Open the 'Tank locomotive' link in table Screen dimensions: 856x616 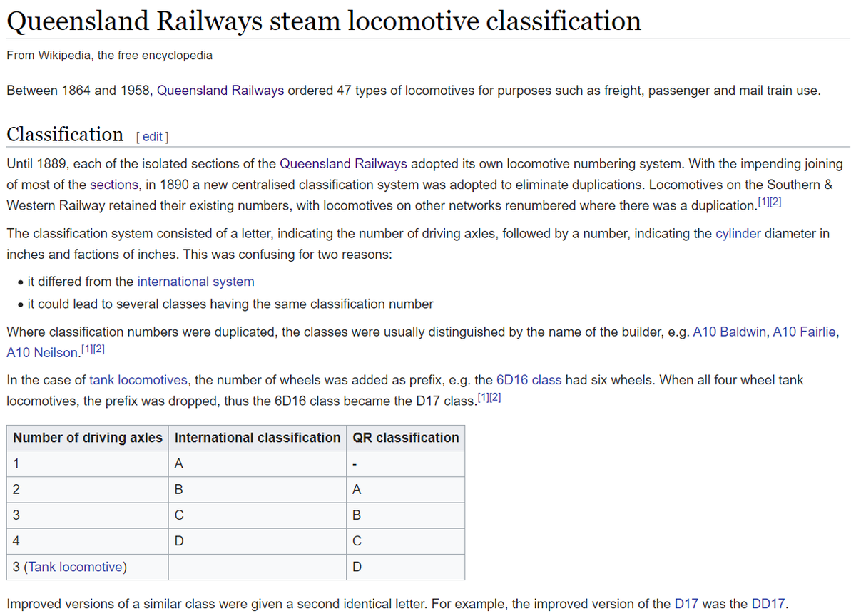74,567
